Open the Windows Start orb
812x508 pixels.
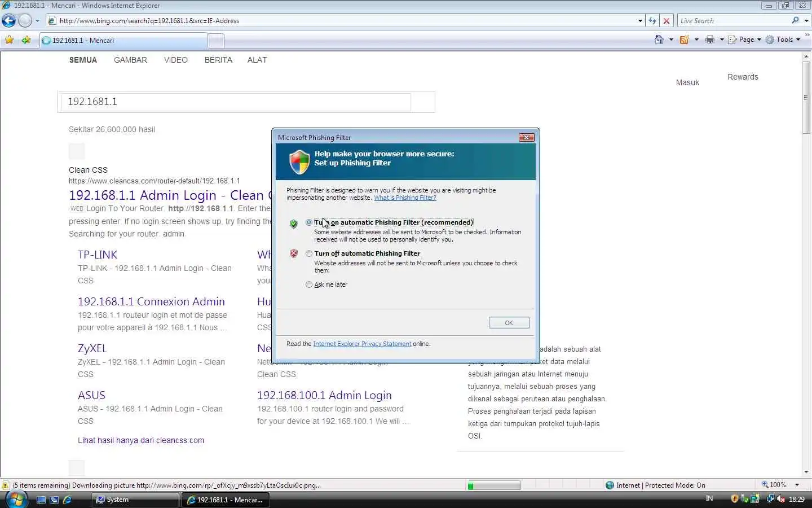[16, 500]
